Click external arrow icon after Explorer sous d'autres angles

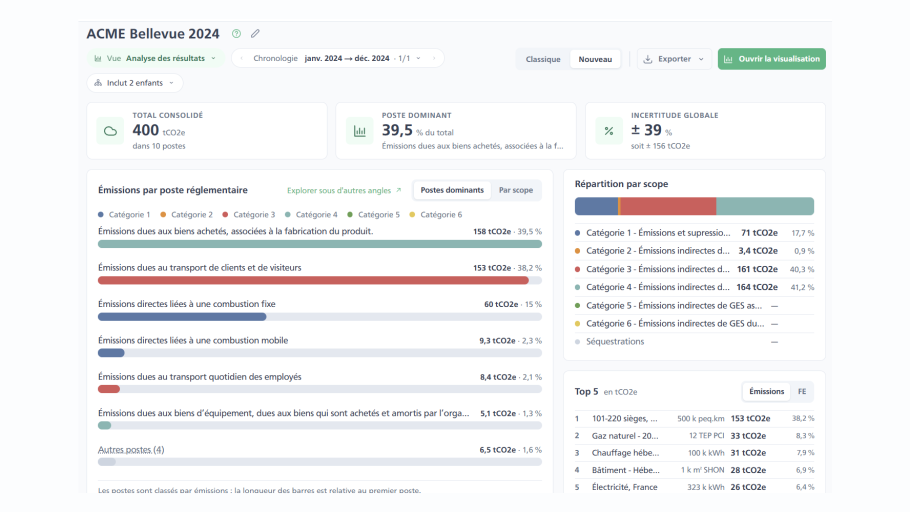398,190
